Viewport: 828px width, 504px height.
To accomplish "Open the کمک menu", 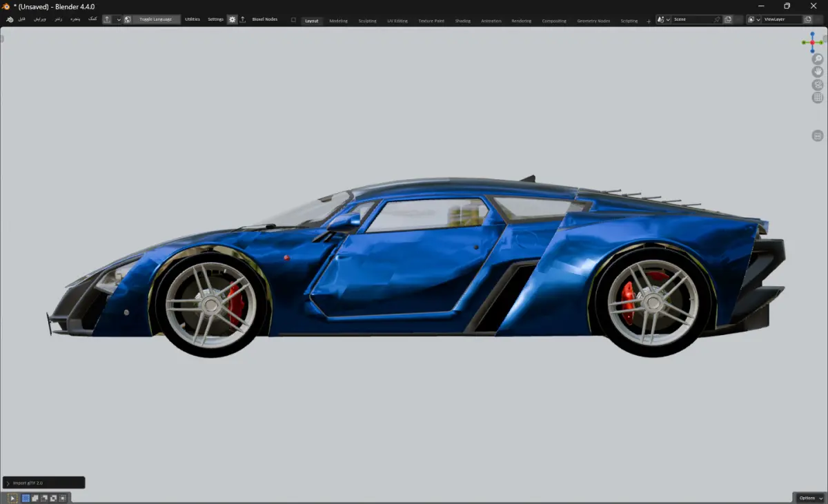I will click(92, 19).
